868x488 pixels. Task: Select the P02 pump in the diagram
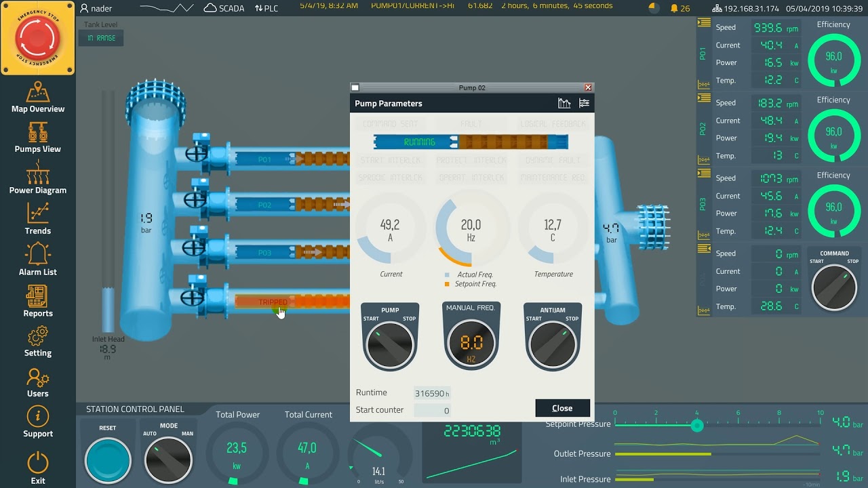[x=292, y=204]
